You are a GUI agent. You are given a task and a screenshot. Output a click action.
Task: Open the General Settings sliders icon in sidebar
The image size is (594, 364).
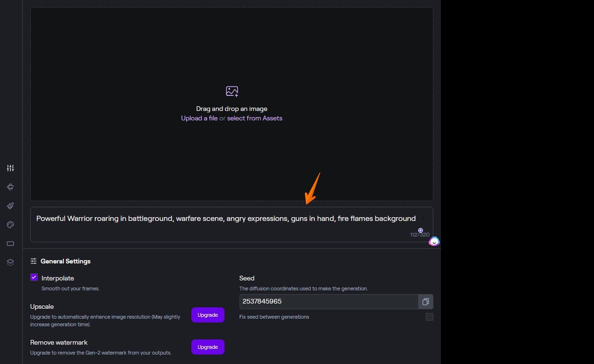pyautogui.click(x=10, y=168)
